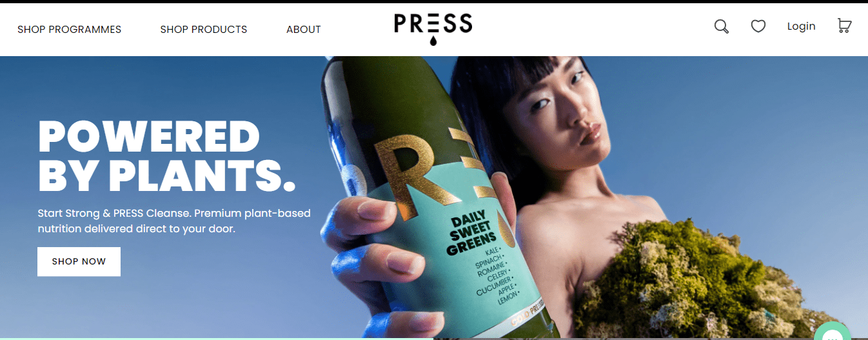Click the wishlist heart icon
Viewport: 868px width, 340px height.
(x=758, y=26)
